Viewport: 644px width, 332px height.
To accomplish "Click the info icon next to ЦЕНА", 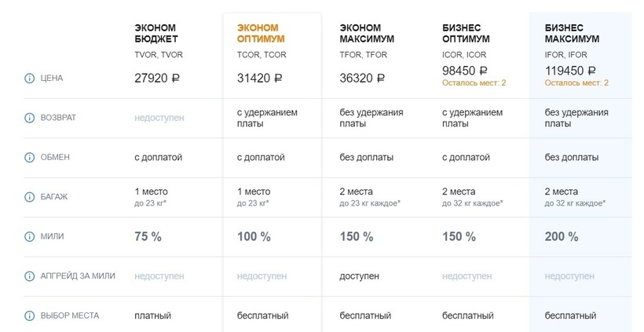I will 30,78.
